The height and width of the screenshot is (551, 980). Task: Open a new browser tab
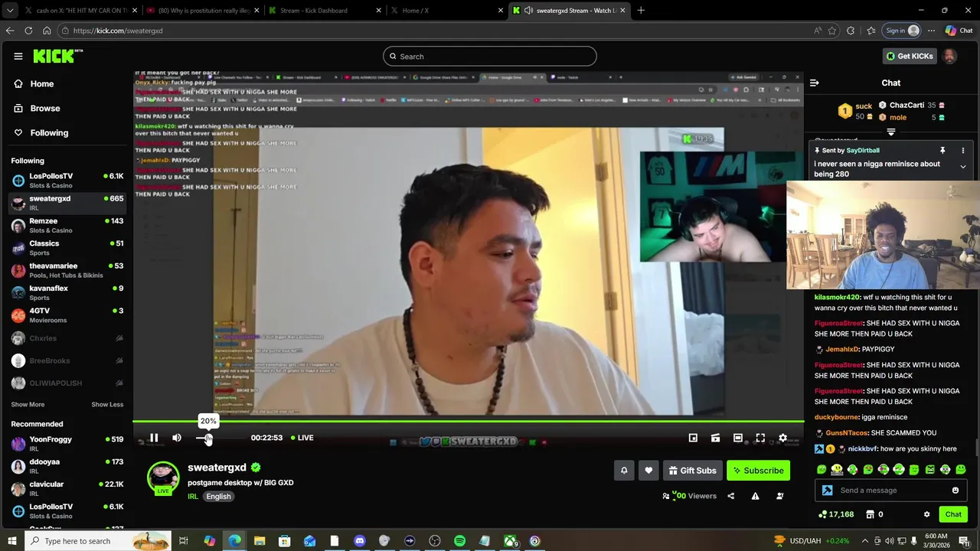click(x=641, y=11)
